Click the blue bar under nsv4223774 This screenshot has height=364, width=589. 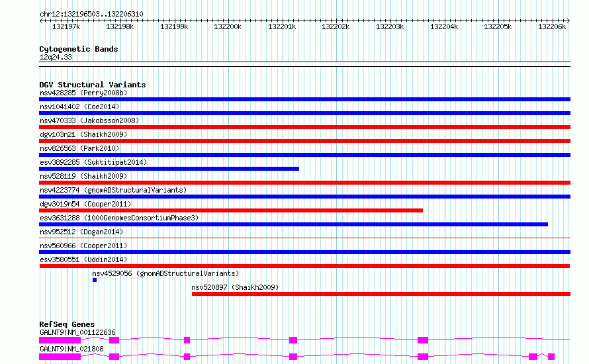304,197
